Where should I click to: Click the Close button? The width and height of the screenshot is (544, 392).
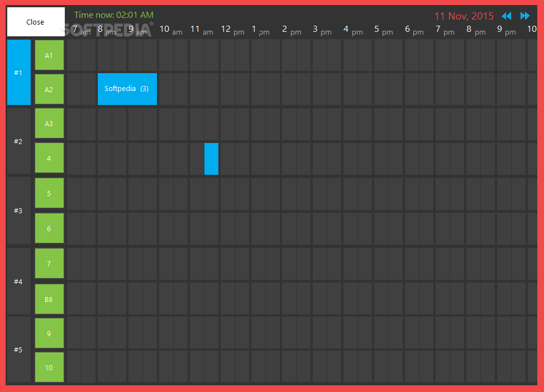(x=36, y=22)
